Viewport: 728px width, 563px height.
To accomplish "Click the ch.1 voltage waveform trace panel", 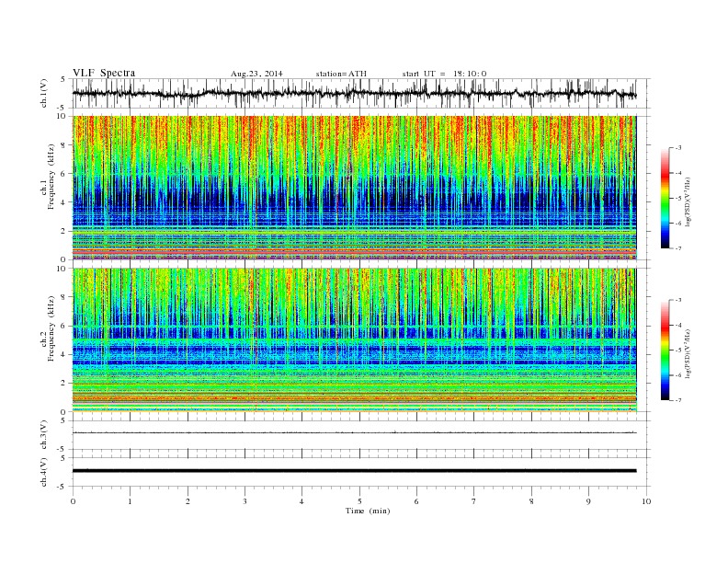I will point(360,93).
